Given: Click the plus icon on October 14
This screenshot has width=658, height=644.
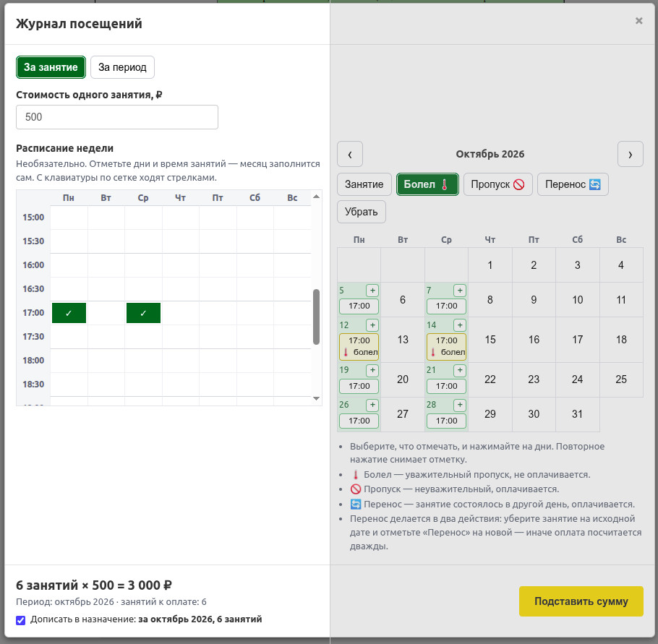Looking at the screenshot, I should point(460,325).
